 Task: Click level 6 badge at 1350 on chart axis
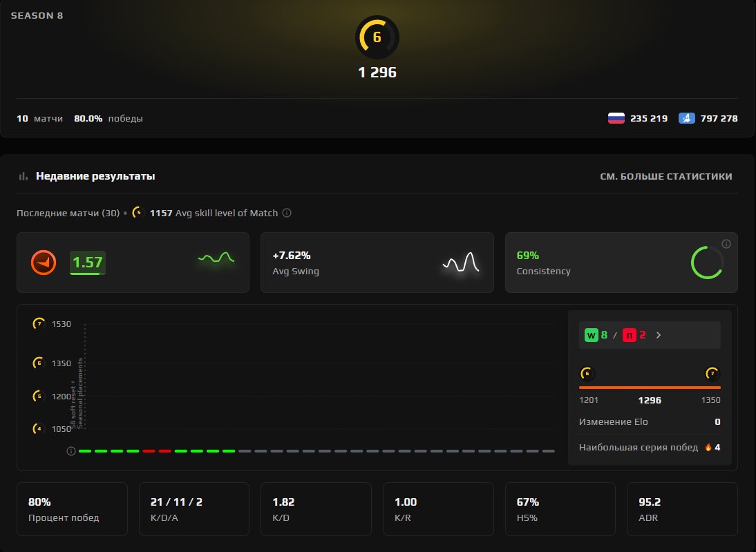(39, 363)
